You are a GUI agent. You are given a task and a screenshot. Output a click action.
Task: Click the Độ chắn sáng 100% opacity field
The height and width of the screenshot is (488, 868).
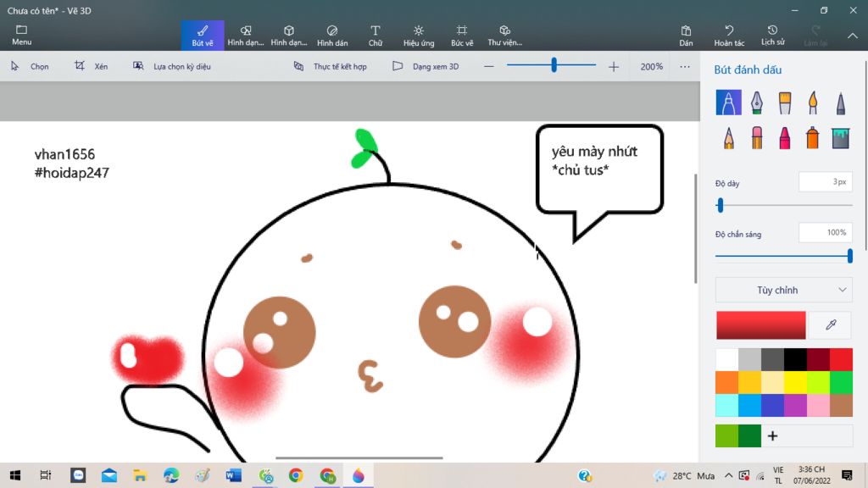826,232
